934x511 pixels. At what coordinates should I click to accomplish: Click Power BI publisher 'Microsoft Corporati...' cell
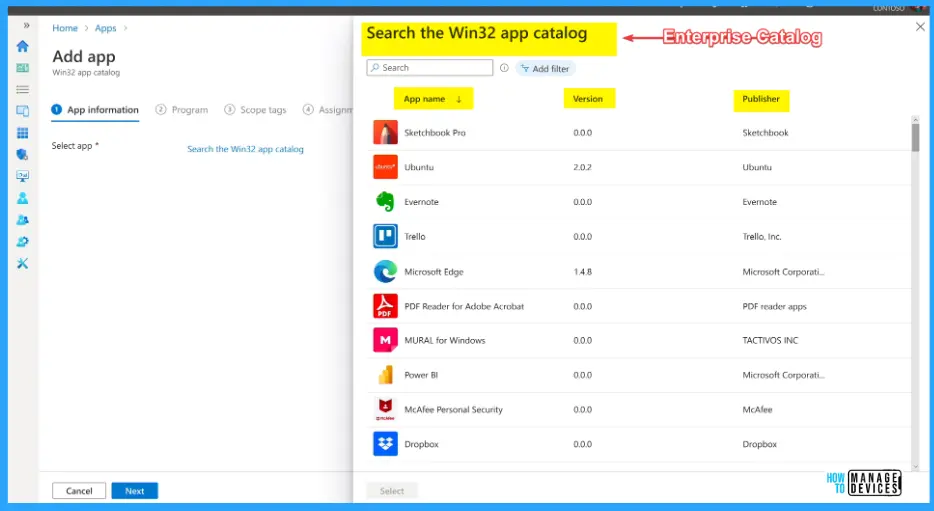click(x=783, y=375)
